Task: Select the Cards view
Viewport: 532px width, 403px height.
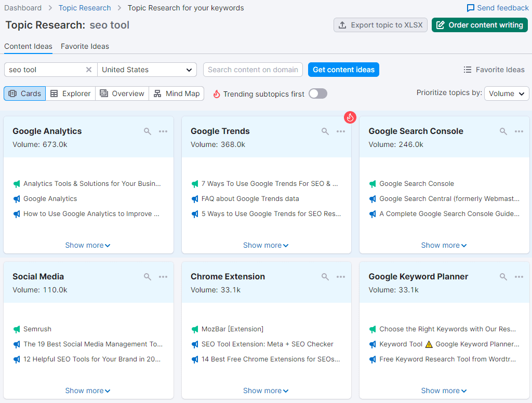Action: (25, 93)
